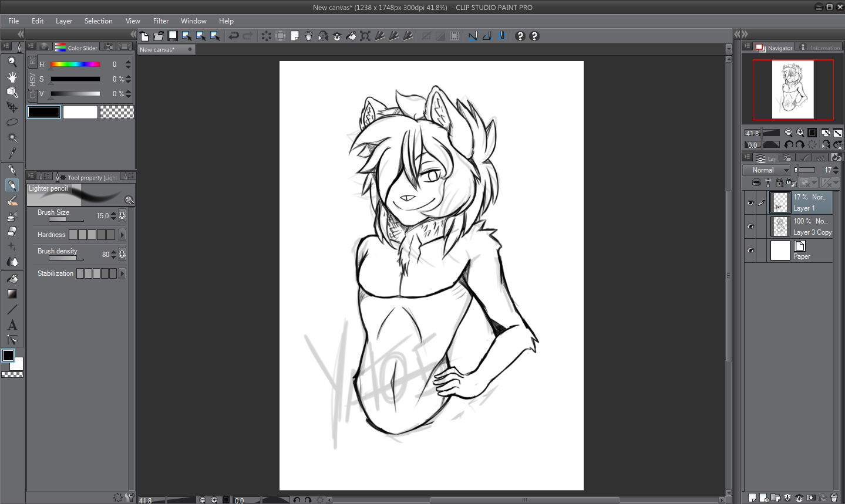Select the Fill bucket tool
The image size is (845, 504).
click(x=12, y=279)
